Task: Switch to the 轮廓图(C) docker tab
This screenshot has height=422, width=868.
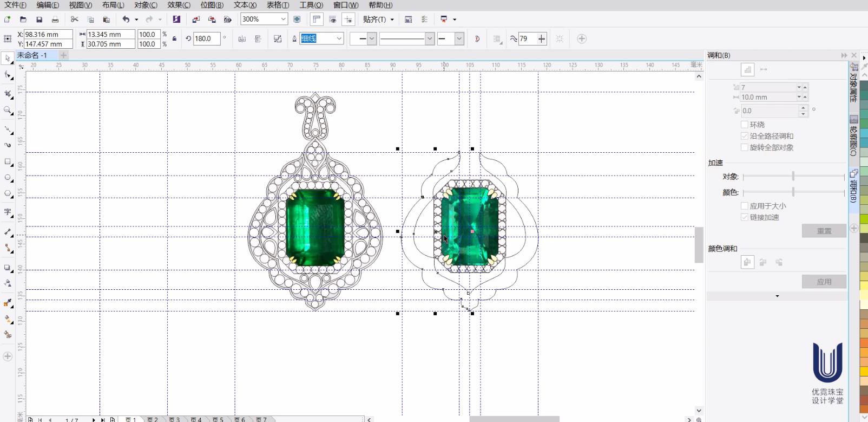Action: [x=853, y=137]
